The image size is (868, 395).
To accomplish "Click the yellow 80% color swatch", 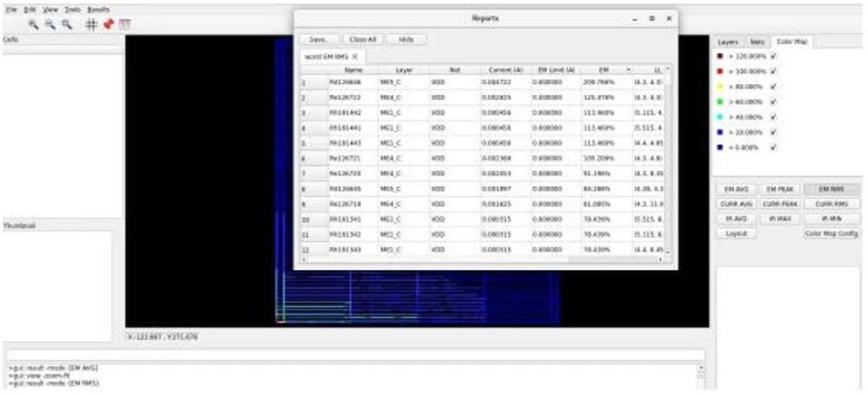I will tap(720, 87).
